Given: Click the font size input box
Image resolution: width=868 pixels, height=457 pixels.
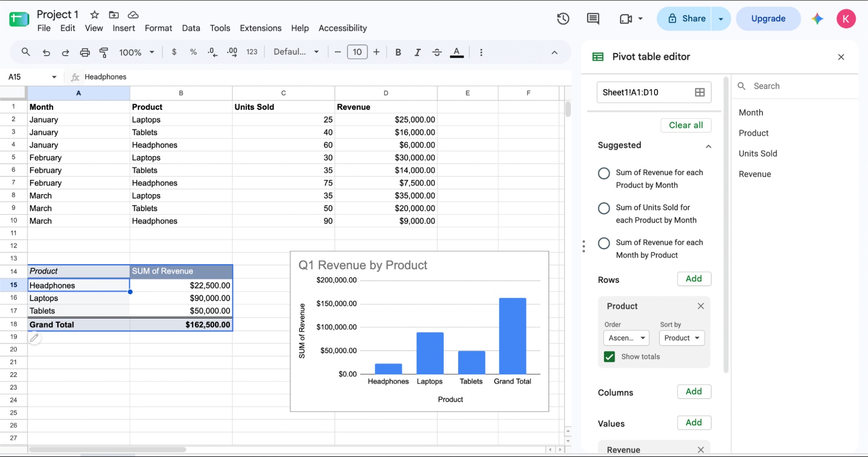Looking at the screenshot, I should click(x=357, y=52).
